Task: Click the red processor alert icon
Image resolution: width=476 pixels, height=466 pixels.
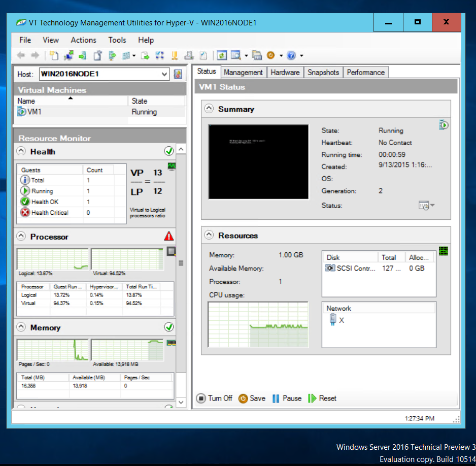Action: coord(169,236)
